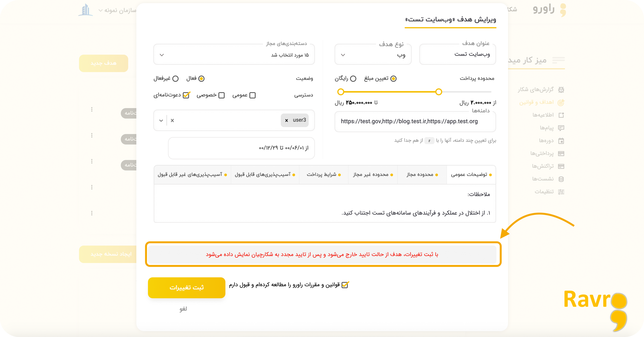The image size is (644, 337).
Task: Select تعیین مبلغ payment option
Action: pyautogui.click(x=393, y=79)
